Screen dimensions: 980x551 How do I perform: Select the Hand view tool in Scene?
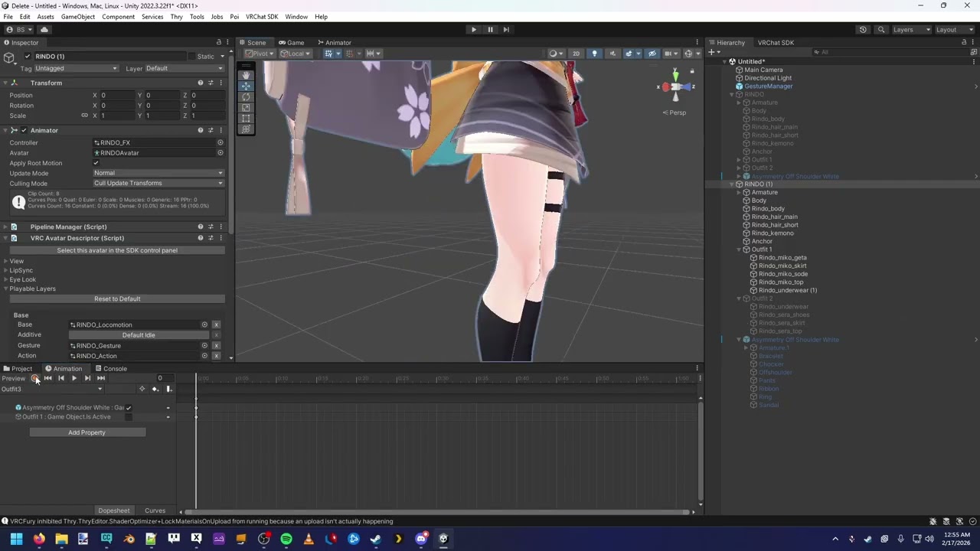[x=246, y=75]
